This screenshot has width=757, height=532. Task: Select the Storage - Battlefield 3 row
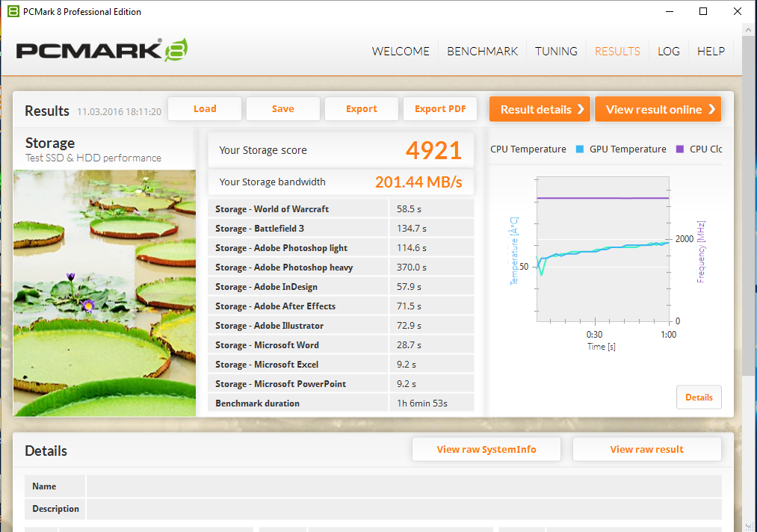[x=341, y=229]
